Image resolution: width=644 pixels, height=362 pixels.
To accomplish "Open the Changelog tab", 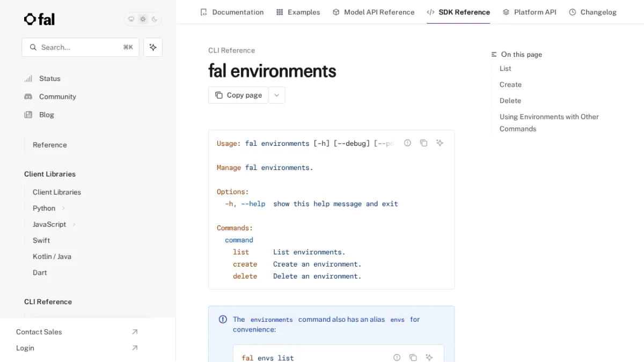I will (592, 12).
